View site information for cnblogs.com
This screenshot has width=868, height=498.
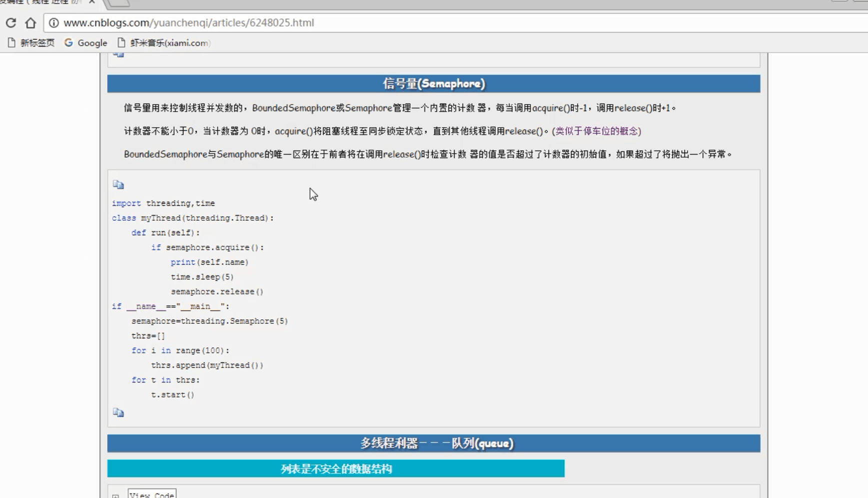pyautogui.click(x=53, y=23)
